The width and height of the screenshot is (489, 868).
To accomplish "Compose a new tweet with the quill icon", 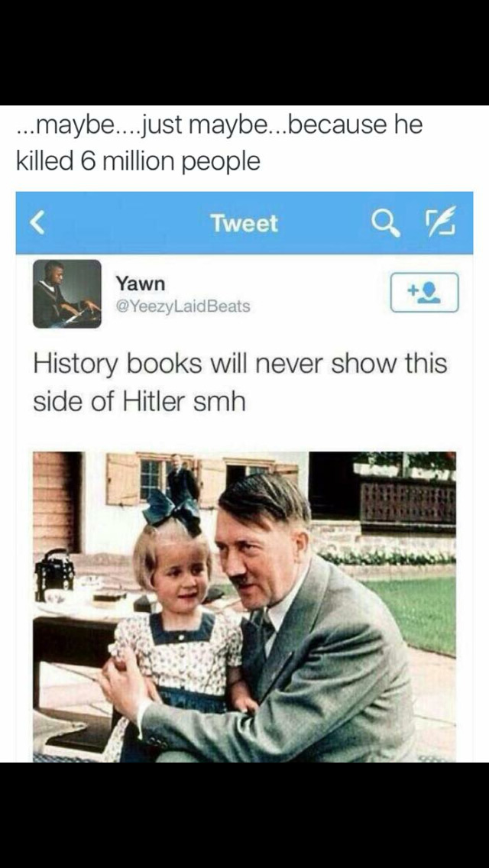I will (439, 222).
